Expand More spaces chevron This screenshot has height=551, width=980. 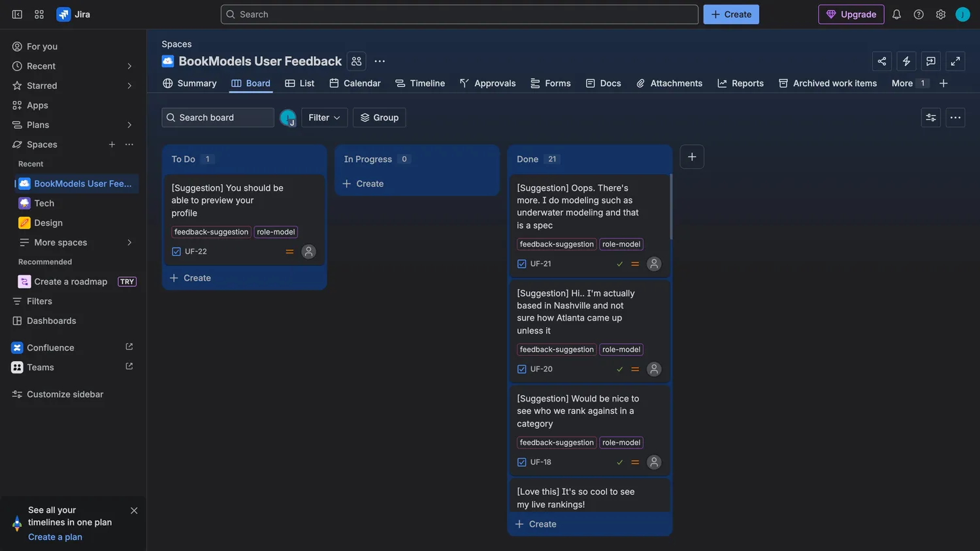pyautogui.click(x=129, y=242)
